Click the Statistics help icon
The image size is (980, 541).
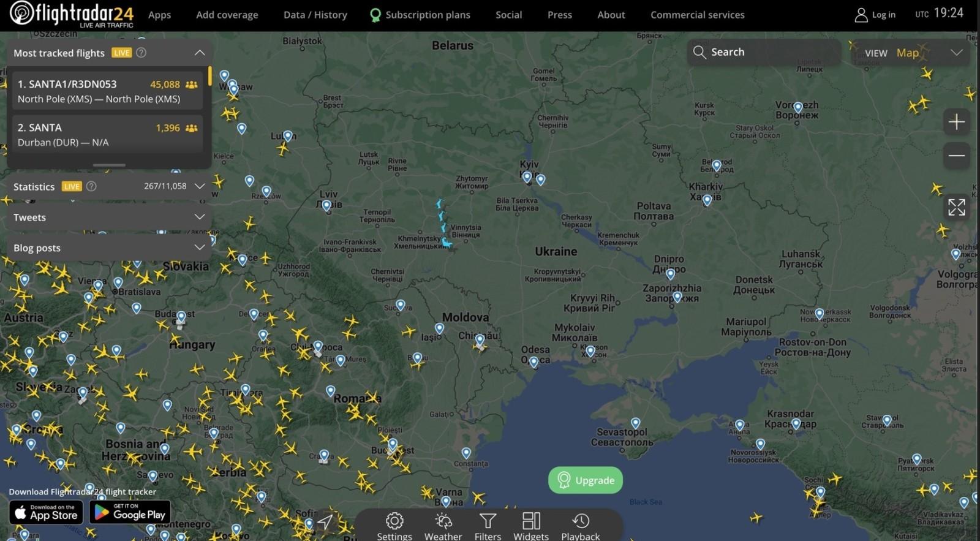[x=91, y=186]
